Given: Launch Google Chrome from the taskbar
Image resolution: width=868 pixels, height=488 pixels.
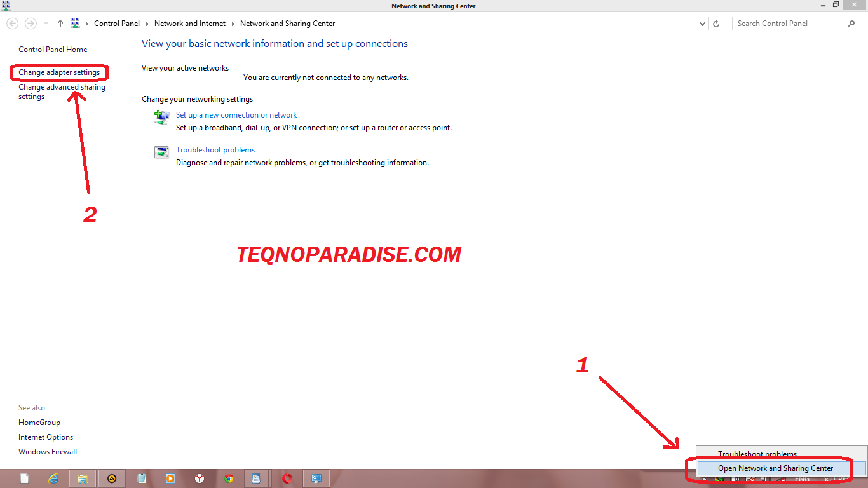Looking at the screenshot, I should [228, 478].
